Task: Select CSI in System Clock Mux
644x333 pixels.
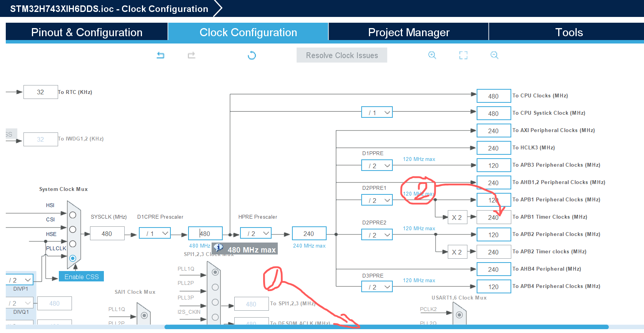Action: (73, 229)
